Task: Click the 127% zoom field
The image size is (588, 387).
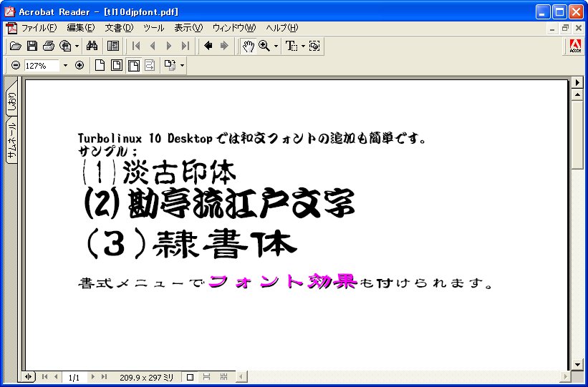Action: (42, 66)
